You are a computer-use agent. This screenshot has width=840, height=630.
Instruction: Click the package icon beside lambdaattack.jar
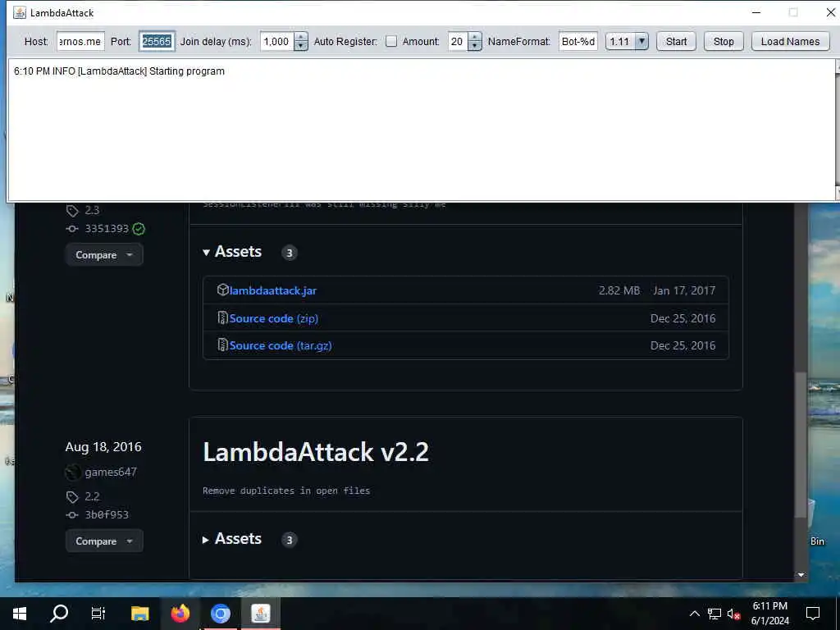[x=222, y=290]
